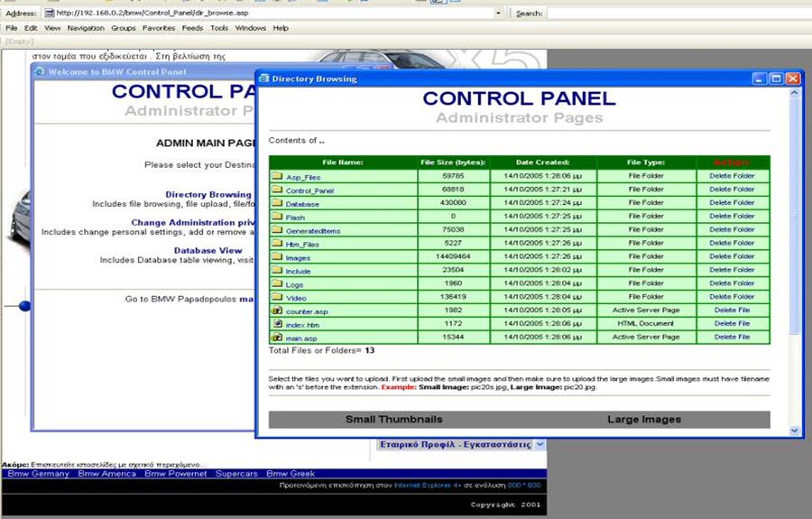Click the Asp_Files folder icon
This screenshot has width=812, height=519.
tap(277, 176)
